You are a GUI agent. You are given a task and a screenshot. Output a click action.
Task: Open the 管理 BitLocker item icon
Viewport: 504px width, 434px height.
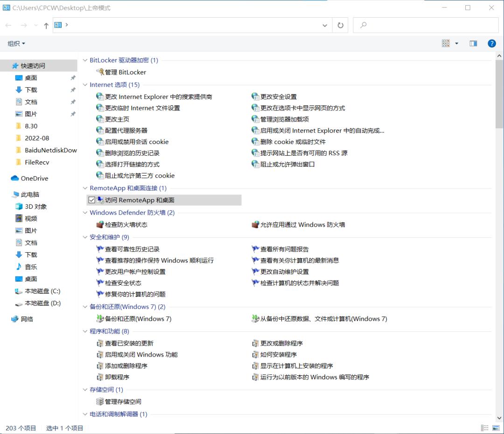click(x=100, y=72)
